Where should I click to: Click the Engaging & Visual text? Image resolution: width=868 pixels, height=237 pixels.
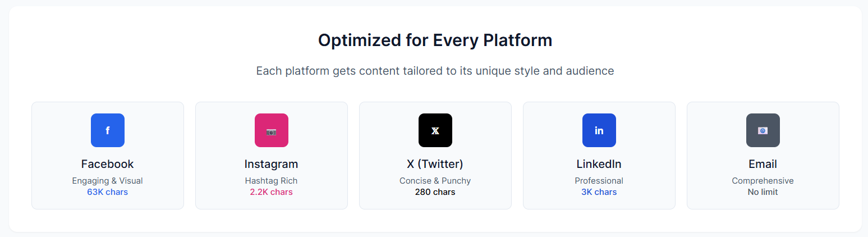(108, 181)
